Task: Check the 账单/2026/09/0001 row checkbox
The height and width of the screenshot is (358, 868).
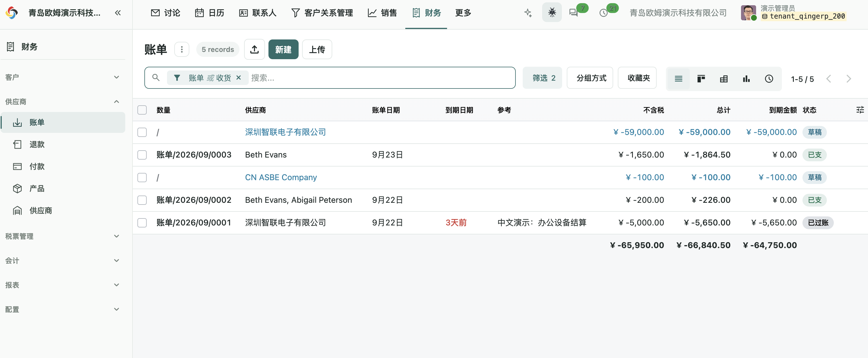Action: 142,223
